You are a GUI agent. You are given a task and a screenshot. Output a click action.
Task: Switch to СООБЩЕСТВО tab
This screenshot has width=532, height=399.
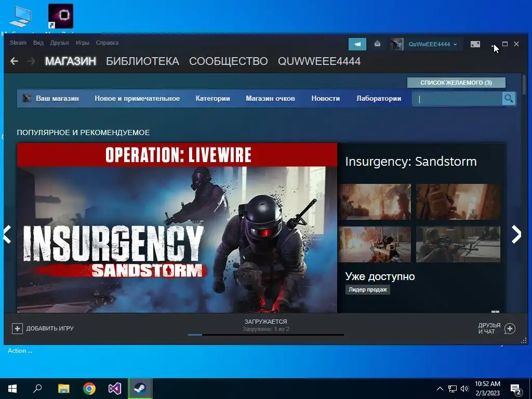pos(229,61)
